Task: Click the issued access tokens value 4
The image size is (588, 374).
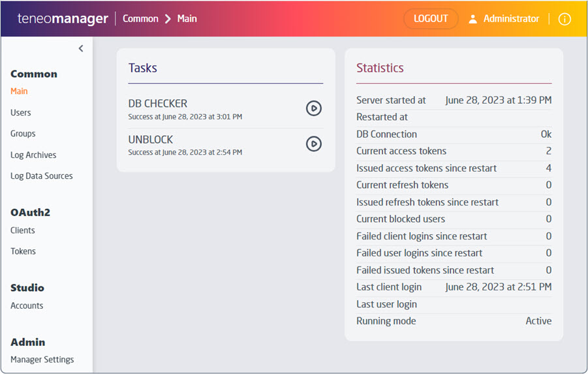Action: pyautogui.click(x=549, y=168)
